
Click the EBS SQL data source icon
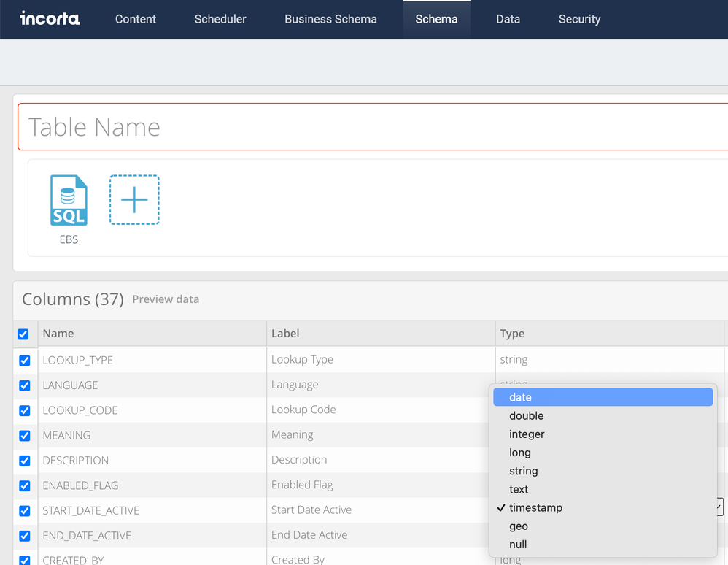pyautogui.click(x=69, y=201)
